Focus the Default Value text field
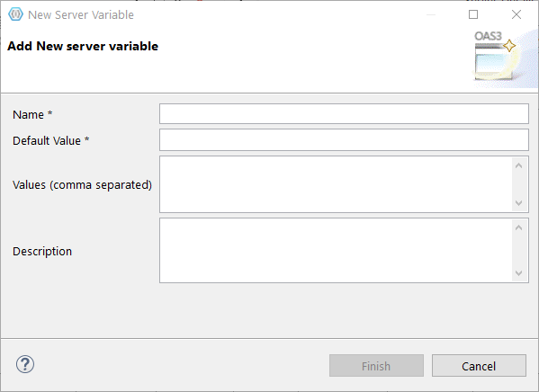Image resolution: width=539 pixels, height=392 pixels. pos(344,140)
